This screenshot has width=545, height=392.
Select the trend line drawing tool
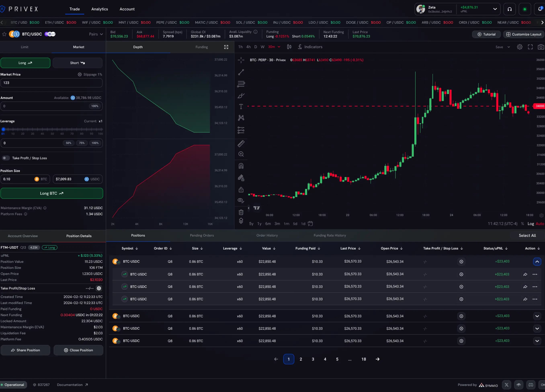point(241,72)
